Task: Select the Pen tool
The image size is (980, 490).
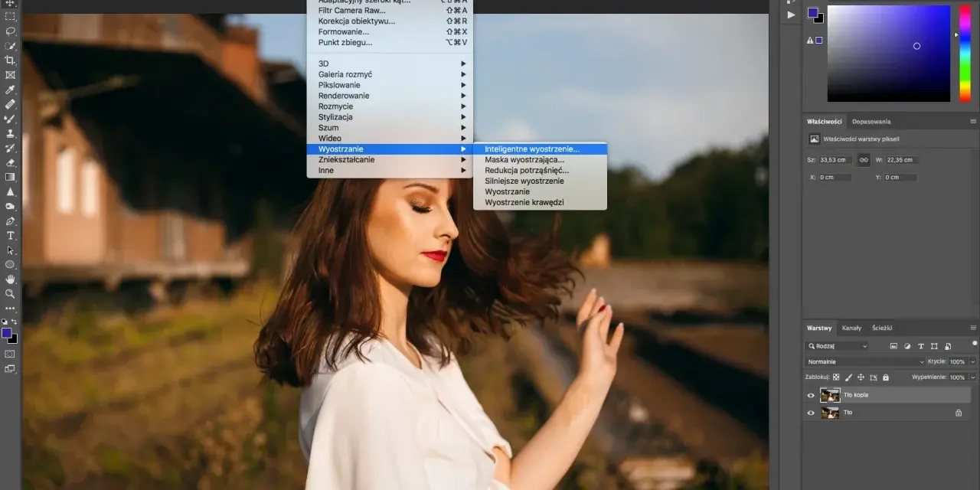Action: click(x=10, y=220)
